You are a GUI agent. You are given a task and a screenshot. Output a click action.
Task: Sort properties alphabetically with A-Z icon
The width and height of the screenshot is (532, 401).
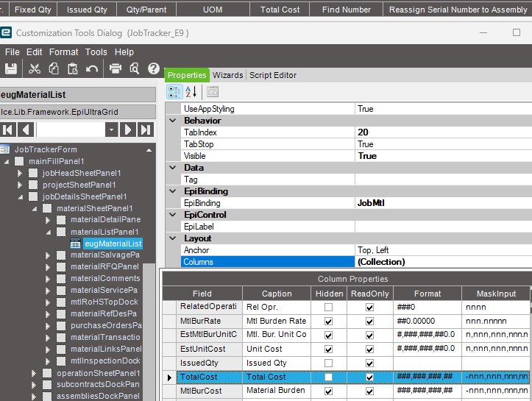(191, 91)
